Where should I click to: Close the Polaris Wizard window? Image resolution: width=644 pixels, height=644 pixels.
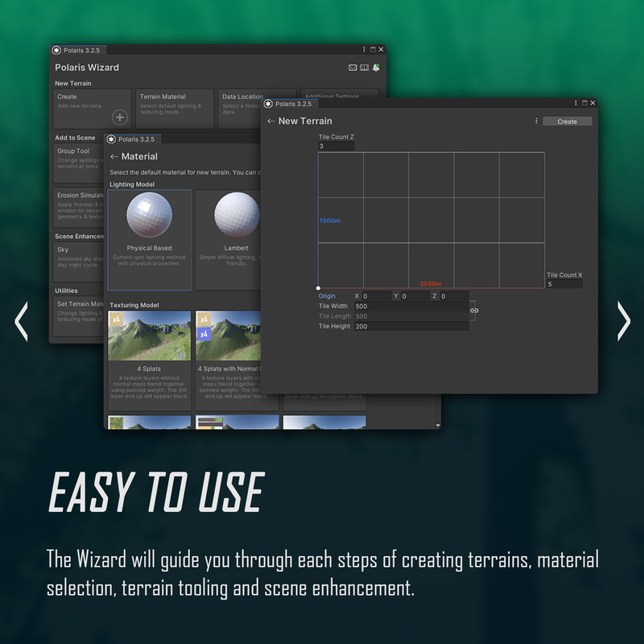click(x=381, y=49)
